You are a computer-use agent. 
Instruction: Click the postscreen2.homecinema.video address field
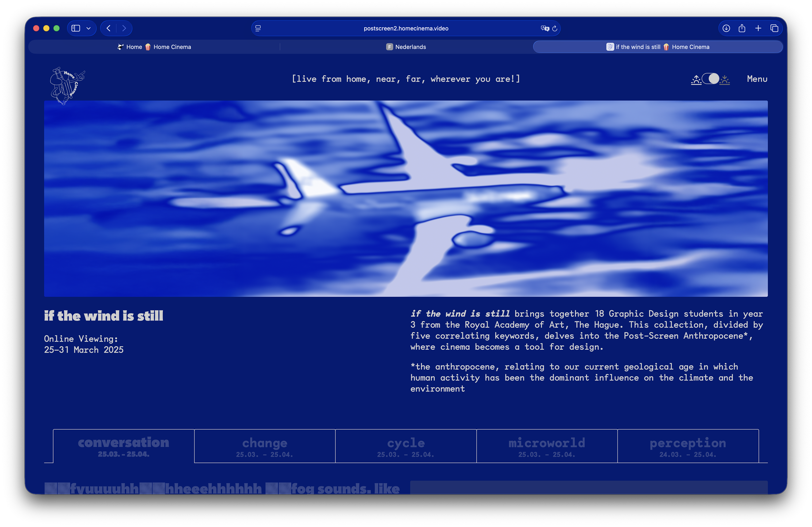pos(406,28)
